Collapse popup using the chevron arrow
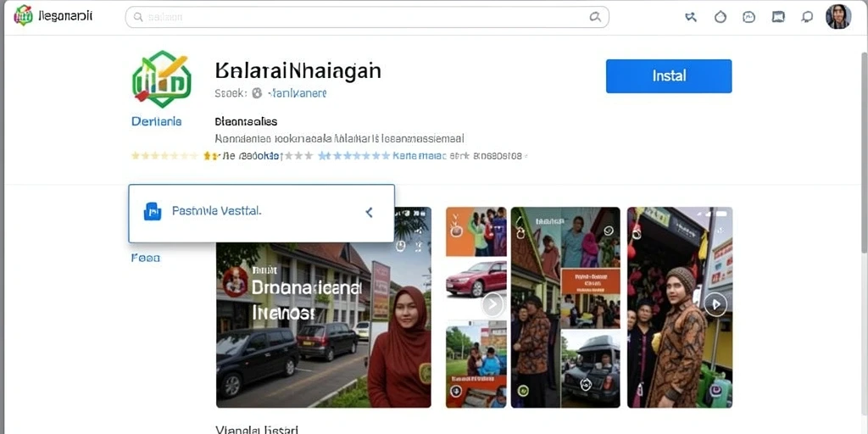The width and height of the screenshot is (868, 434). (x=370, y=212)
